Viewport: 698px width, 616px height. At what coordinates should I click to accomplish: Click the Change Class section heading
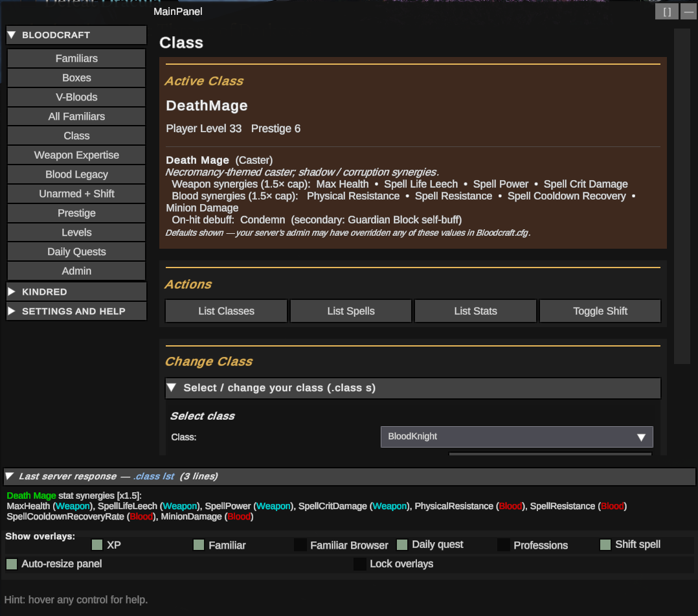(x=208, y=361)
